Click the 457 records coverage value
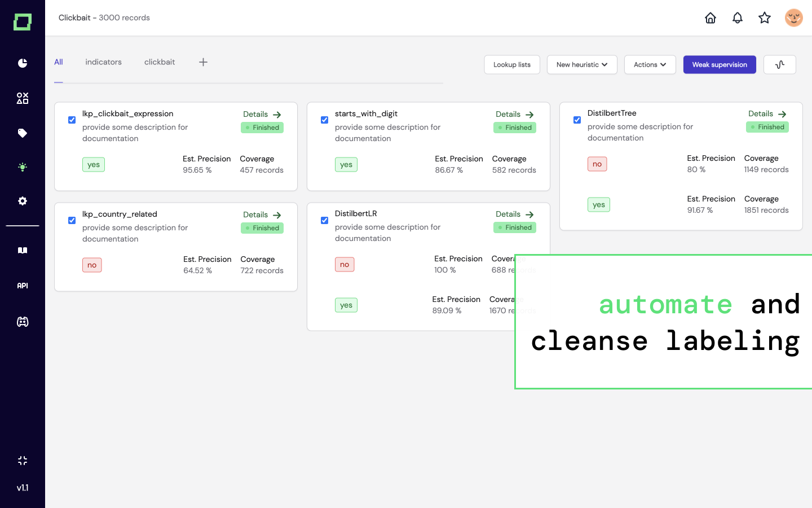 click(262, 170)
